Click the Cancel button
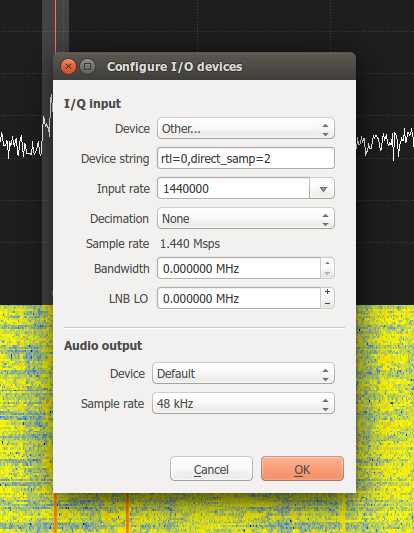Screen dimensions: 414x533 coord(211,469)
